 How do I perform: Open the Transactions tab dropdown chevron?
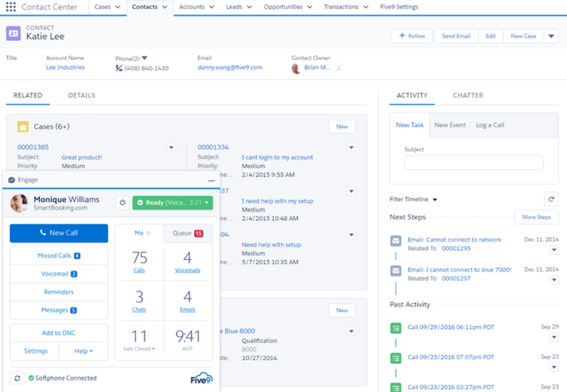point(366,7)
